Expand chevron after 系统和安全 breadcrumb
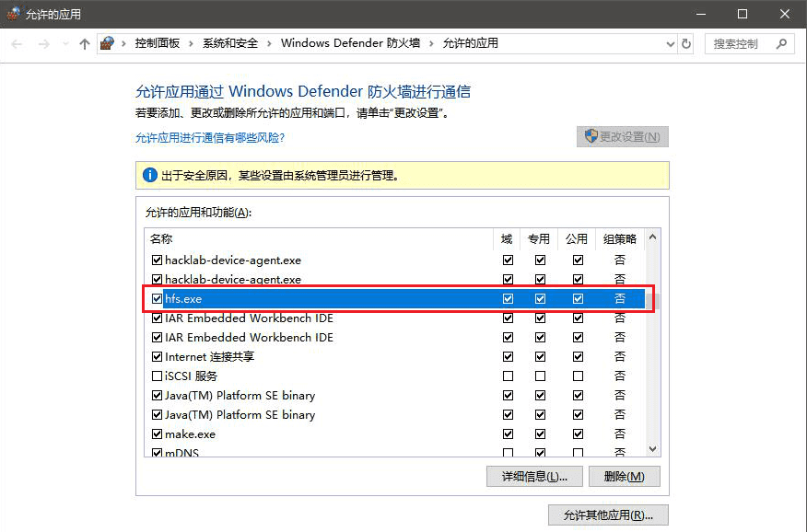Screen dimensions: 807x532 (x=269, y=44)
